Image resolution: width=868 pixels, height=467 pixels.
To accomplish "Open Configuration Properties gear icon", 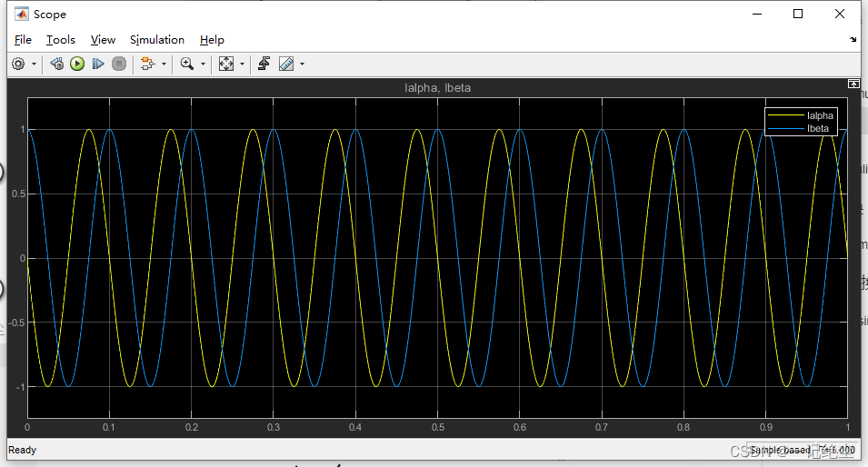I will coord(18,65).
